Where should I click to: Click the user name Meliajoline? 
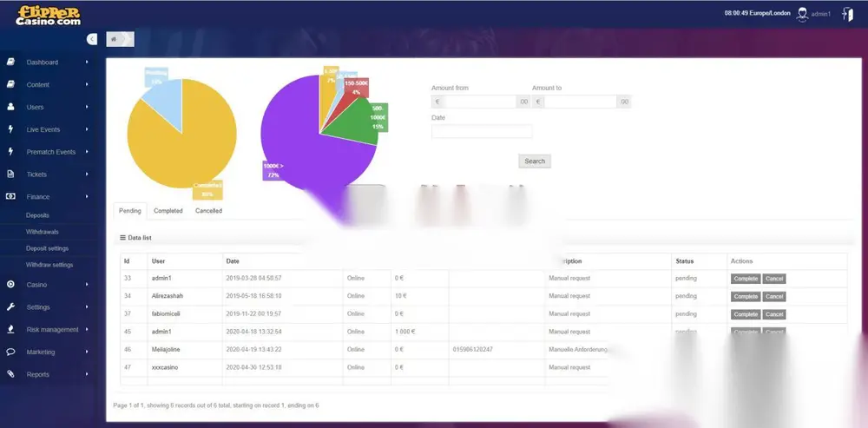tap(166, 349)
